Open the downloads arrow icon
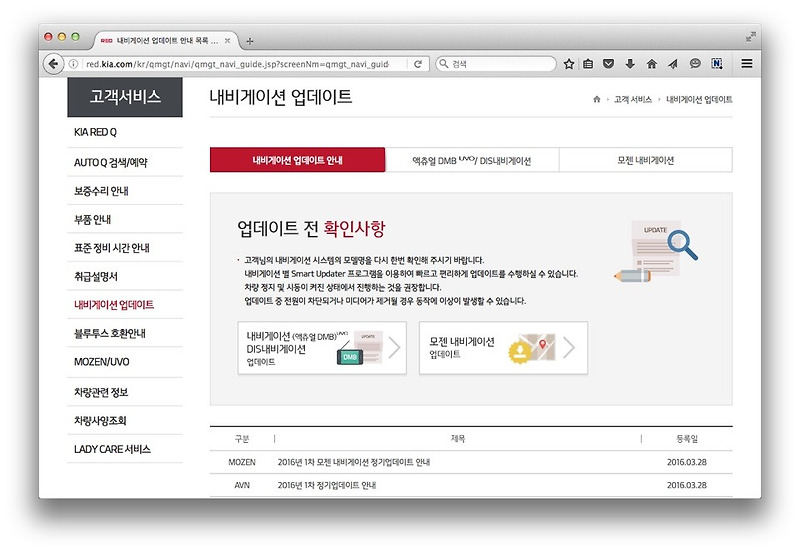 (x=630, y=64)
